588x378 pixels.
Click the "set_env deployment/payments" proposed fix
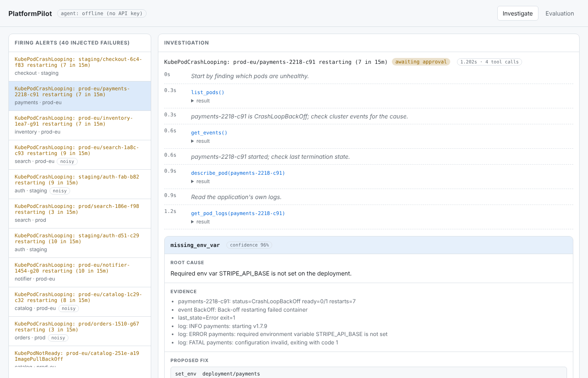[218, 374]
